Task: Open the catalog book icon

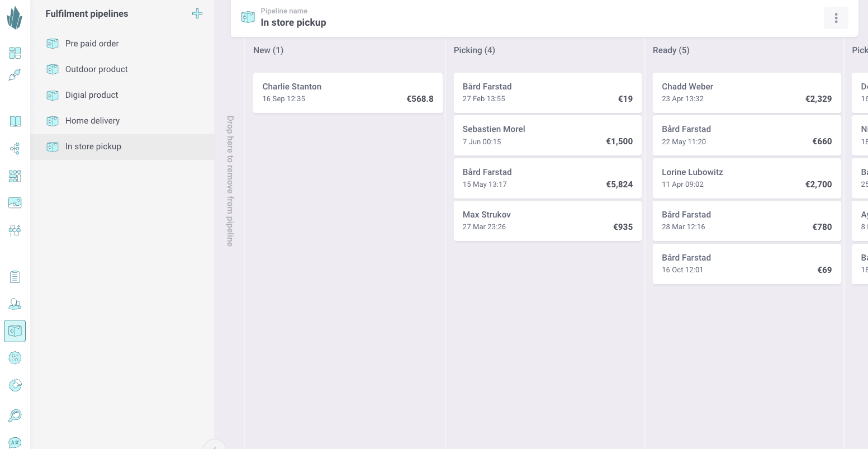Action: coord(15,121)
